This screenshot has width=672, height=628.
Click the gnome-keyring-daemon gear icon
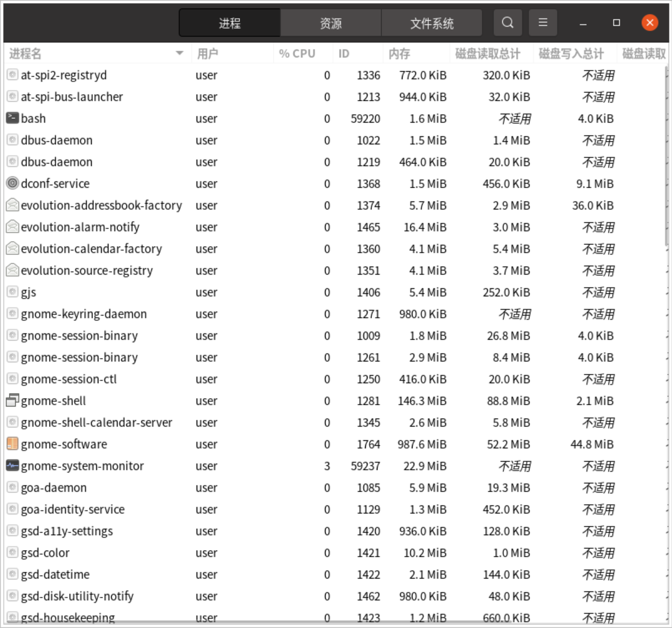coord(12,313)
